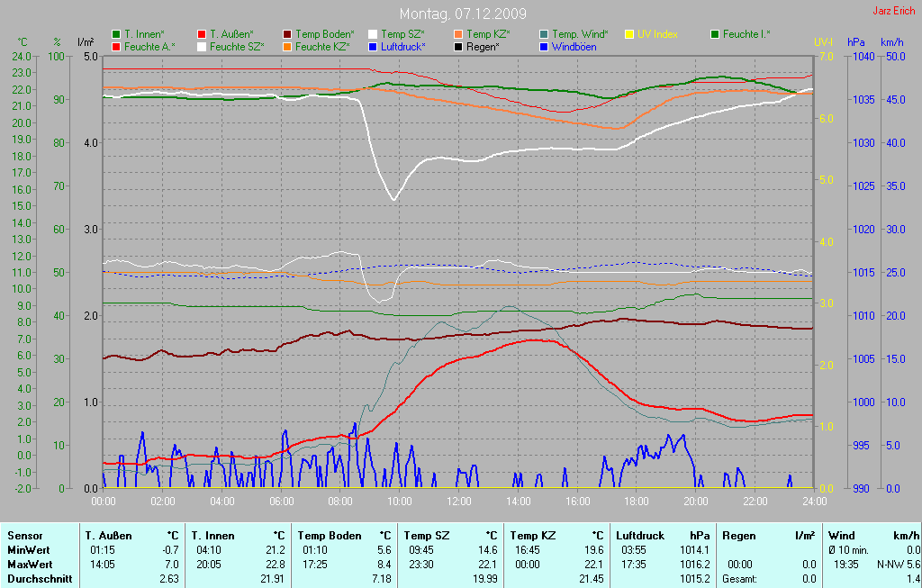Click the T. Innen green legend swatch
Screen dimensions: 922x588
click(116, 35)
